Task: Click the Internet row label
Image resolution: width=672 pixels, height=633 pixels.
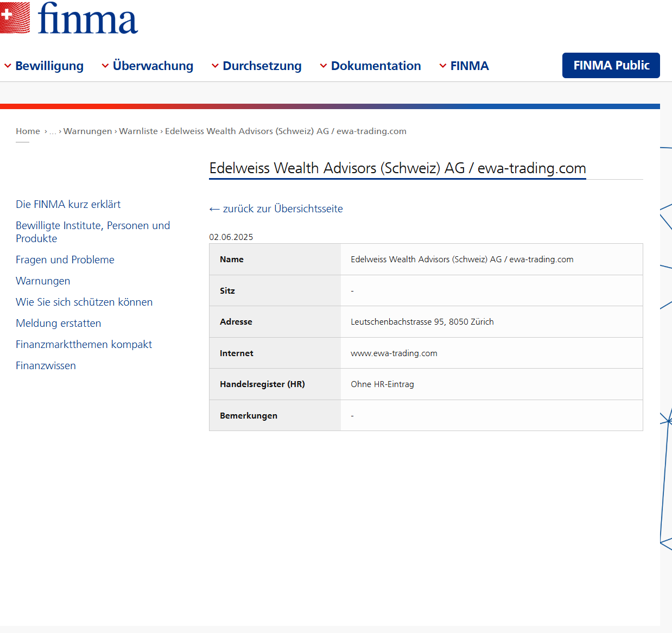Action: coord(237,353)
